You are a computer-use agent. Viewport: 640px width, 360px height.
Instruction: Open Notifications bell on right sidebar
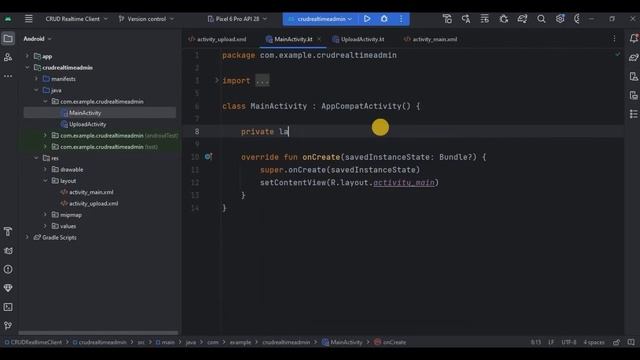point(634,38)
